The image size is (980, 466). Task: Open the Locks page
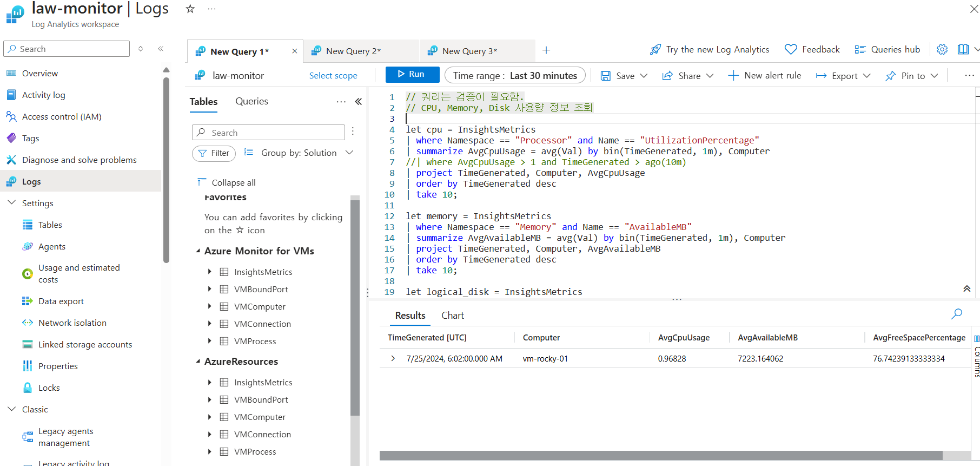(49, 388)
